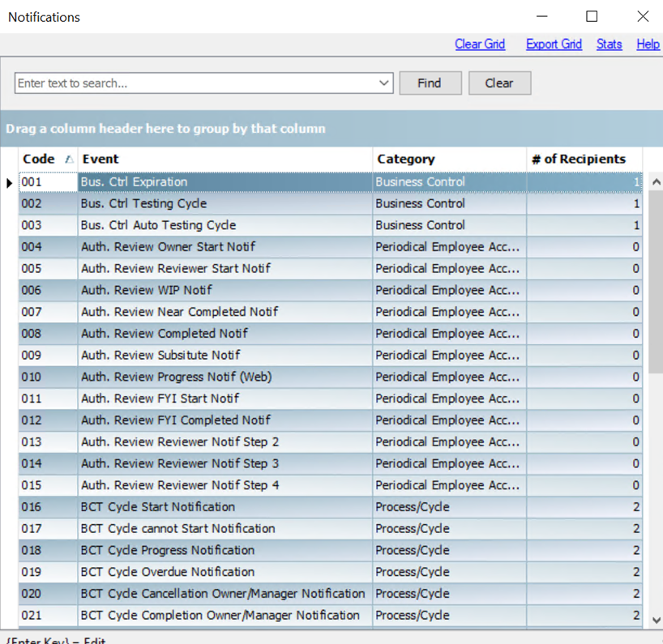Viewport: 663px width, 644px height.
Task: Open the Stats link
Action: coord(609,45)
